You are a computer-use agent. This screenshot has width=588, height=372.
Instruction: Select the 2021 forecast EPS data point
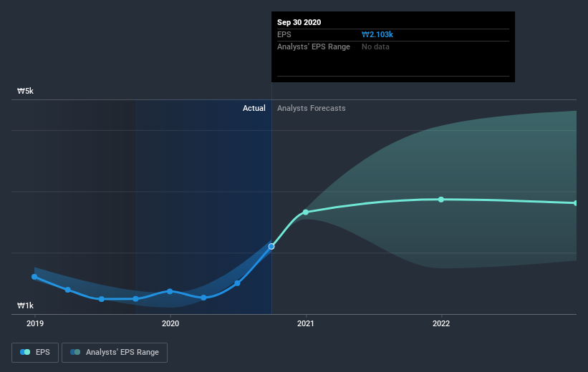coord(306,212)
